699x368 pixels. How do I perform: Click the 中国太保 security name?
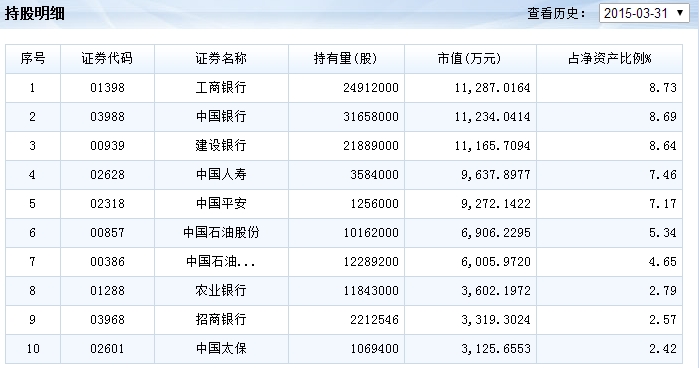point(221,348)
